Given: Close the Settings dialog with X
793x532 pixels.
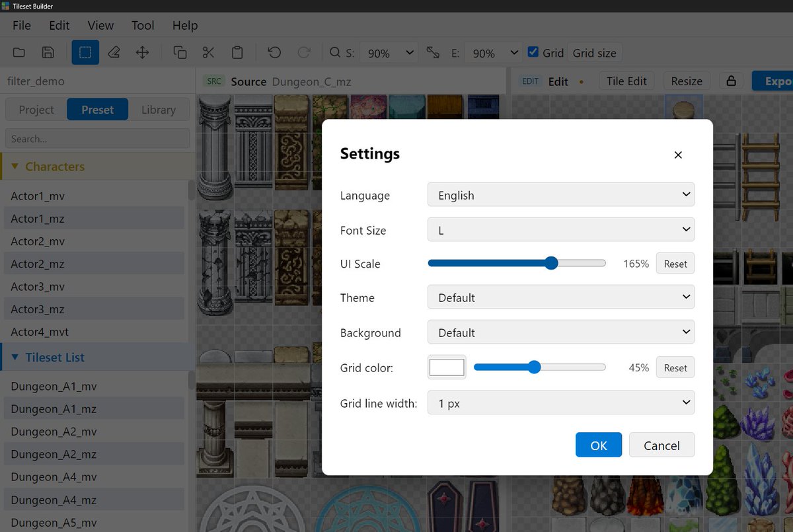Looking at the screenshot, I should click(x=678, y=155).
